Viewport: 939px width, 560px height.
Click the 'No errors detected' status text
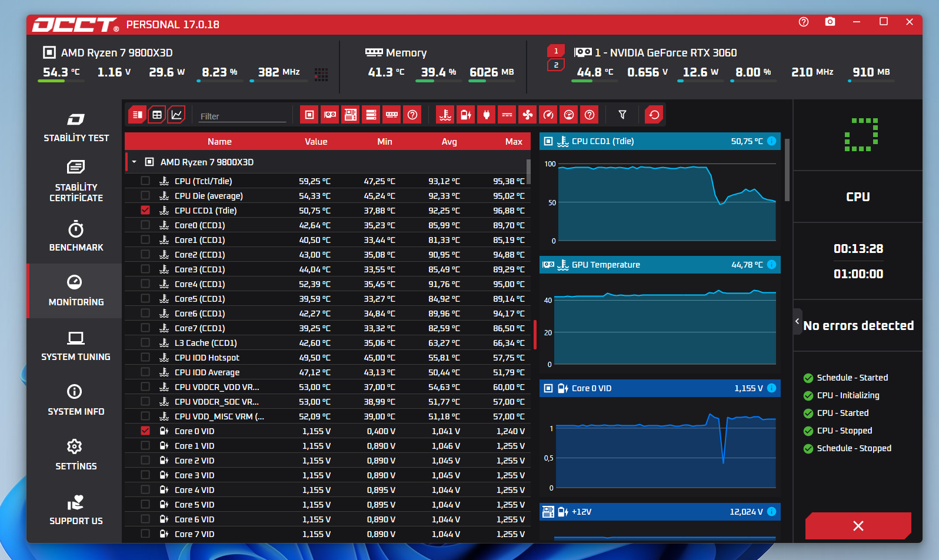click(858, 325)
